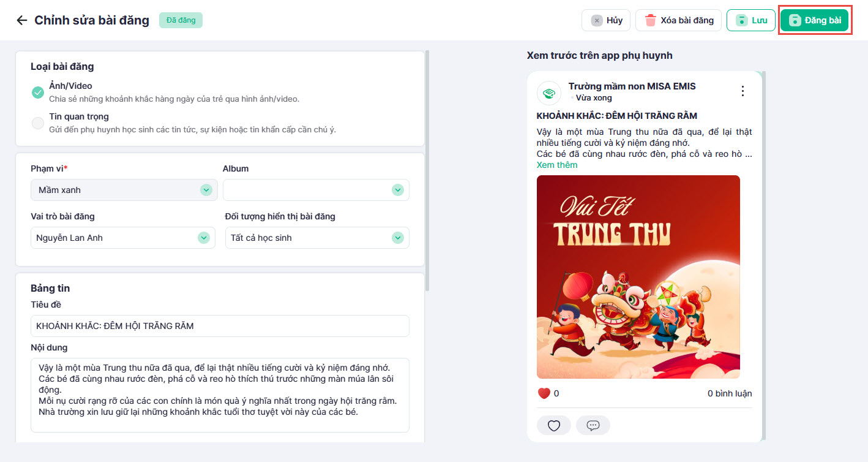868x462 pixels.
Task: Open Đối tượng hiển thị bài đăng dropdown
Action: (x=317, y=238)
